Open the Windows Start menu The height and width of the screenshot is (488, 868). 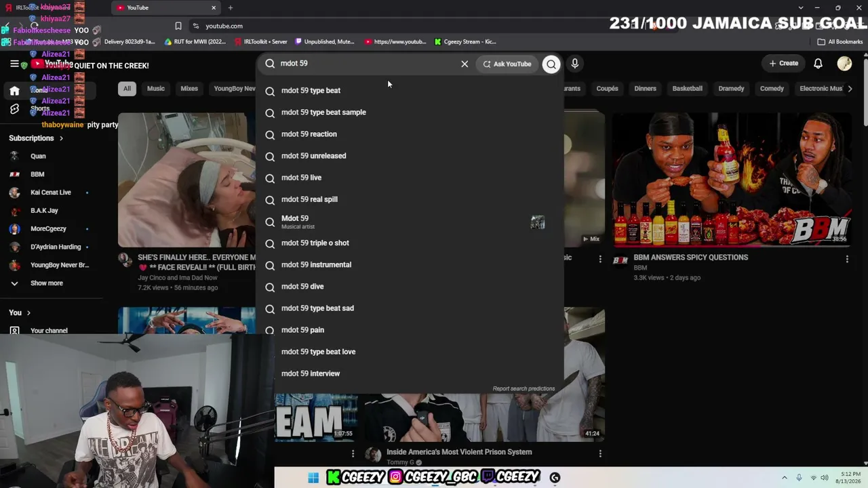point(313,478)
